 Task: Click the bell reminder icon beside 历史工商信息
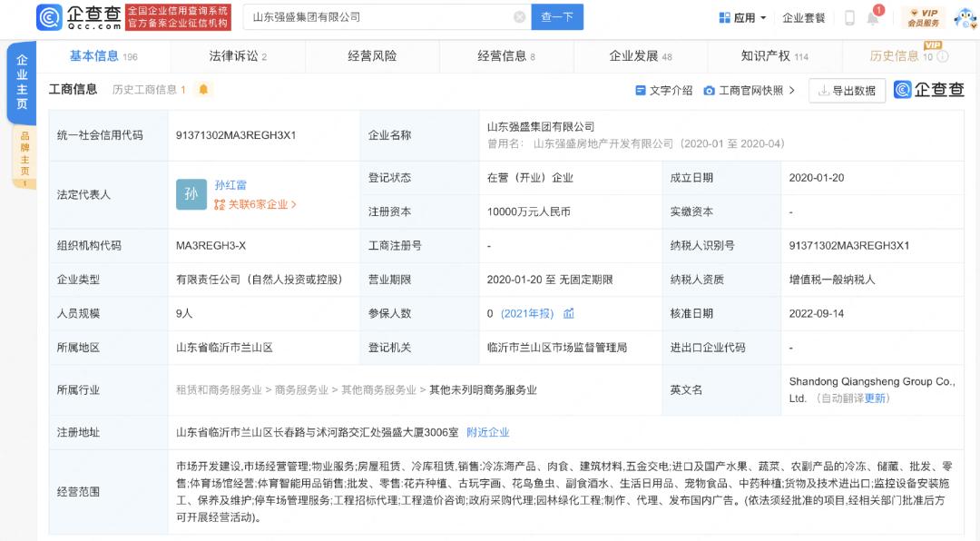click(204, 89)
